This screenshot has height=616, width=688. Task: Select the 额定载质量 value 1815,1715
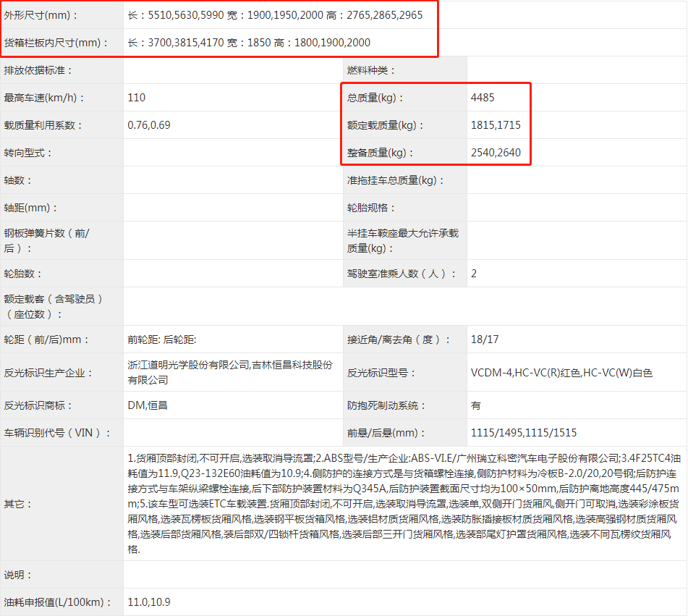point(496,125)
